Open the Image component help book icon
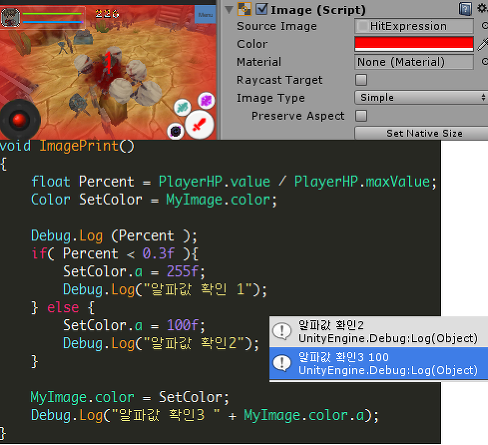This screenshot has height=445, width=488. coord(465,9)
